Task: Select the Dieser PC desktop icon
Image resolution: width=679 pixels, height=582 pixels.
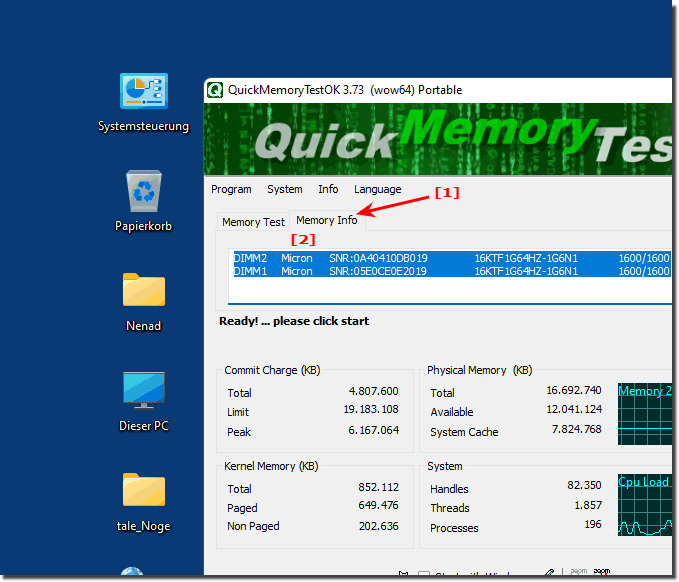Action: [143, 401]
